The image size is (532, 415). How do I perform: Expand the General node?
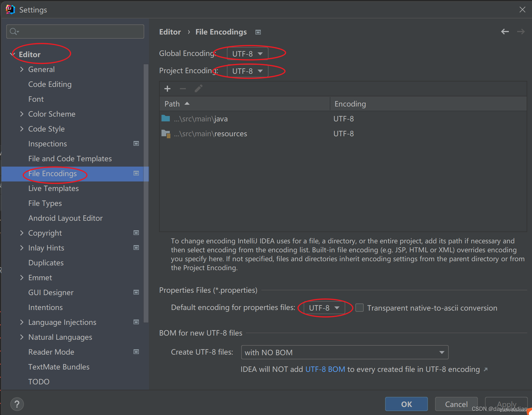(x=22, y=69)
